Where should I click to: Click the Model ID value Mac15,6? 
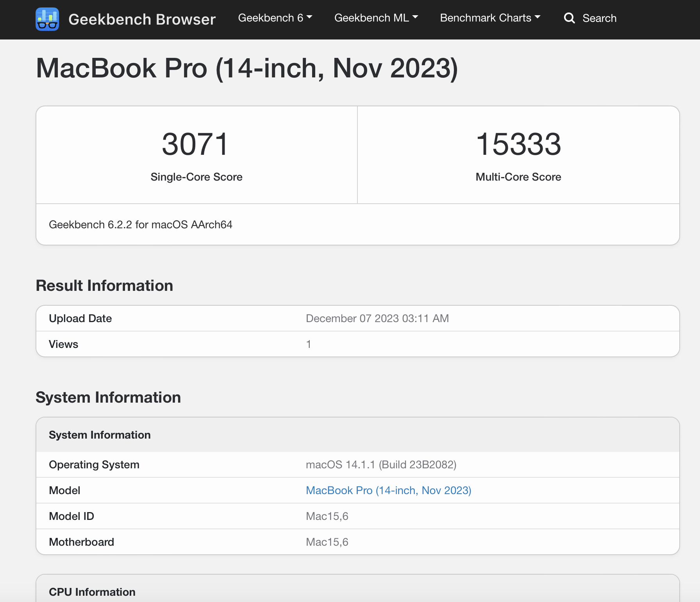327,516
